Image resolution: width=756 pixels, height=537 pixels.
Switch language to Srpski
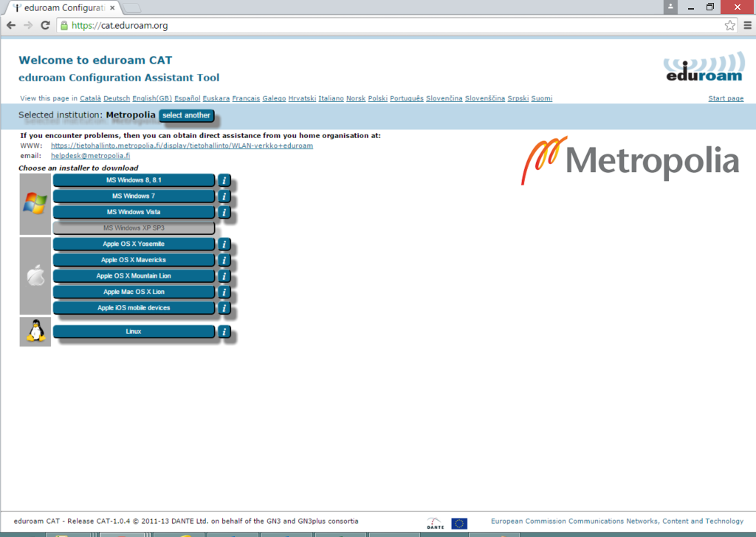pyautogui.click(x=518, y=98)
